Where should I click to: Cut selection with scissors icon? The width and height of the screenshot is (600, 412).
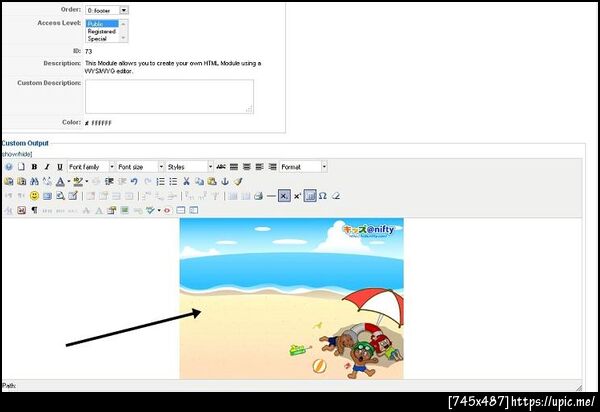pyautogui.click(x=186, y=181)
